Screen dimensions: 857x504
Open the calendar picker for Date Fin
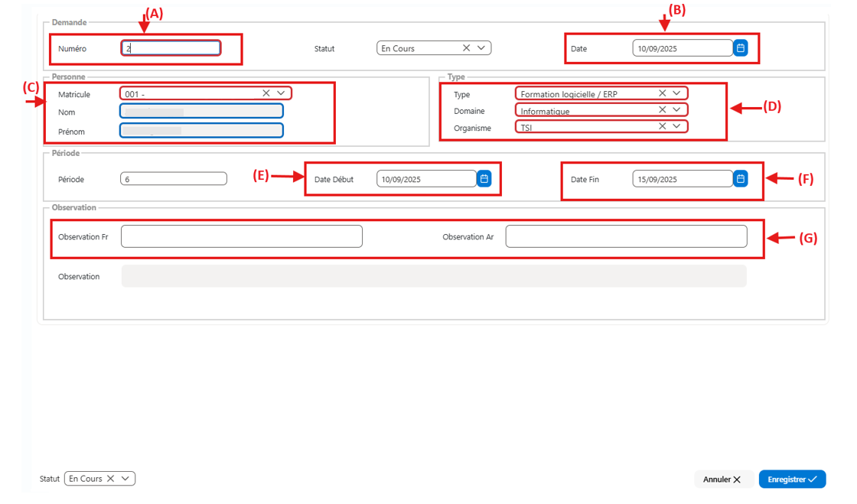pos(740,178)
